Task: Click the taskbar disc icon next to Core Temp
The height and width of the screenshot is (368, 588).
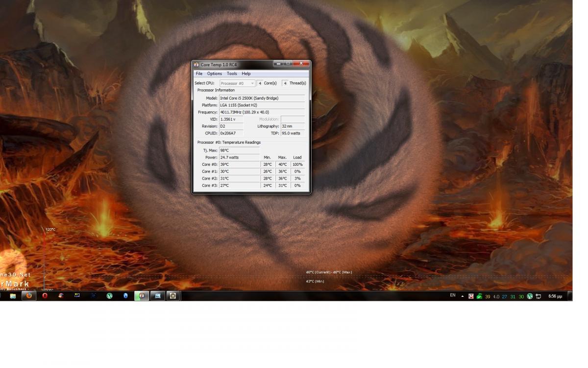Action: (172, 296)
